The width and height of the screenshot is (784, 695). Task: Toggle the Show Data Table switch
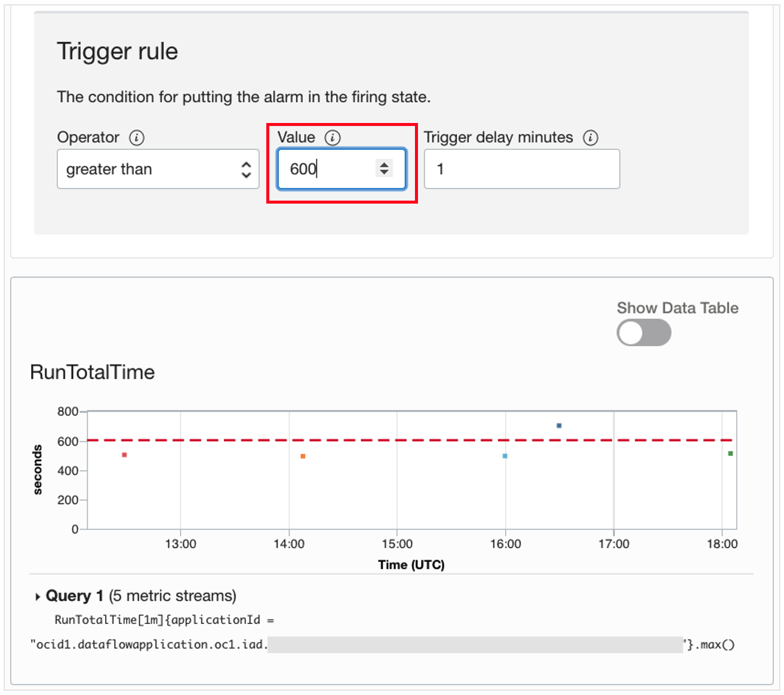(x=644, y=333)
